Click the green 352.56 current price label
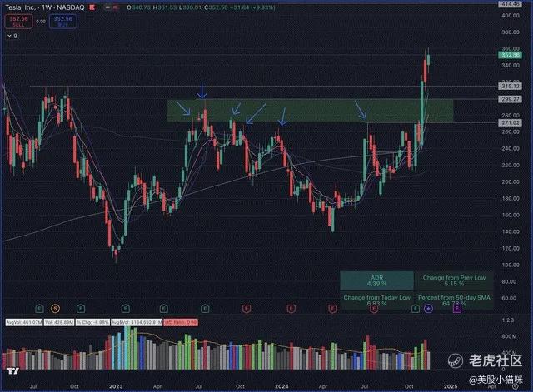 click(x=510, y=55)
